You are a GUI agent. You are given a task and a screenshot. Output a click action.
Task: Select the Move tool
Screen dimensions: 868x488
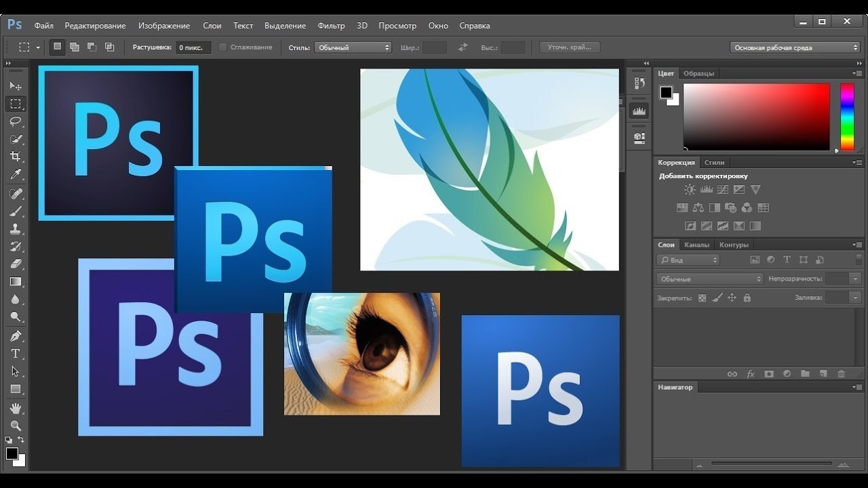(15, 86)
